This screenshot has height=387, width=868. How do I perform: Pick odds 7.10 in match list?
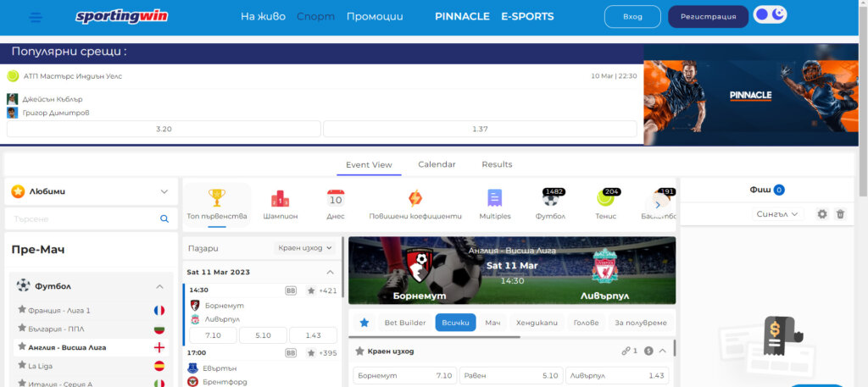pos(213,335)
